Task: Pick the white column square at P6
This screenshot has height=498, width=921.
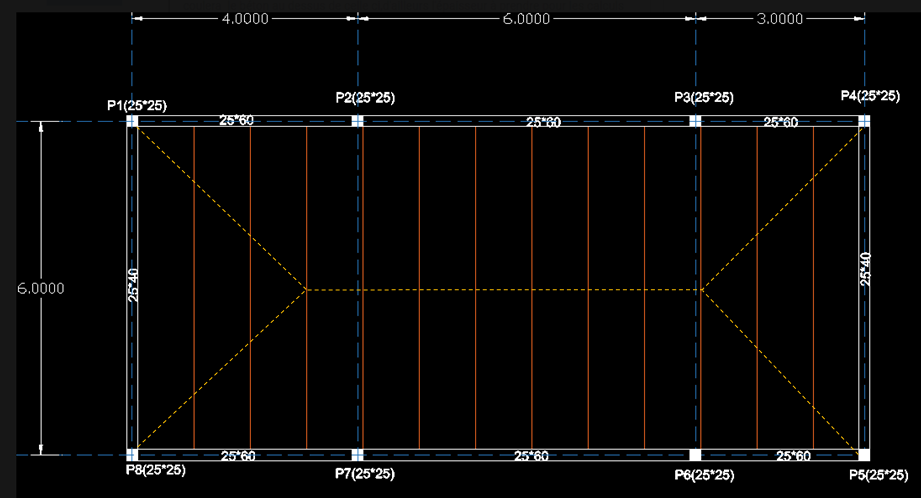Action: point(695,455)
